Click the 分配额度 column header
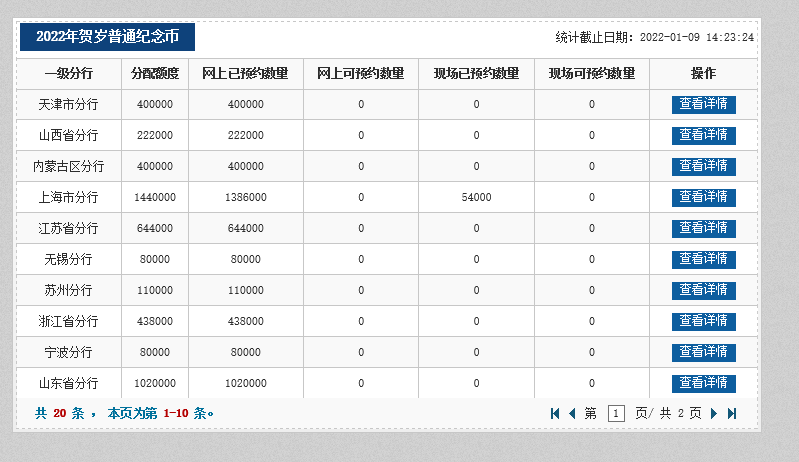The height and width of the screenshot is (462, 799). point(155,73)
